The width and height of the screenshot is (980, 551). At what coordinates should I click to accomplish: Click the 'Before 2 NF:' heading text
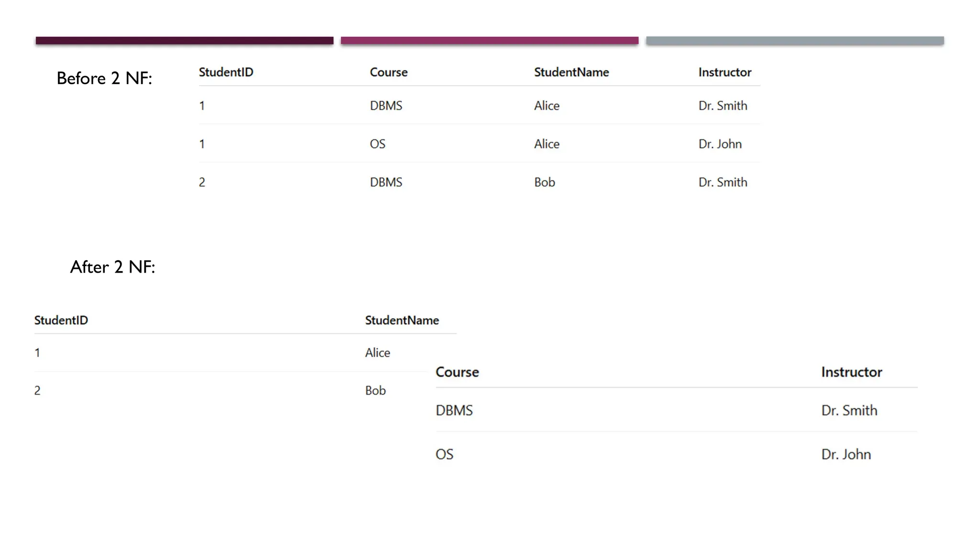coord(104,78)
